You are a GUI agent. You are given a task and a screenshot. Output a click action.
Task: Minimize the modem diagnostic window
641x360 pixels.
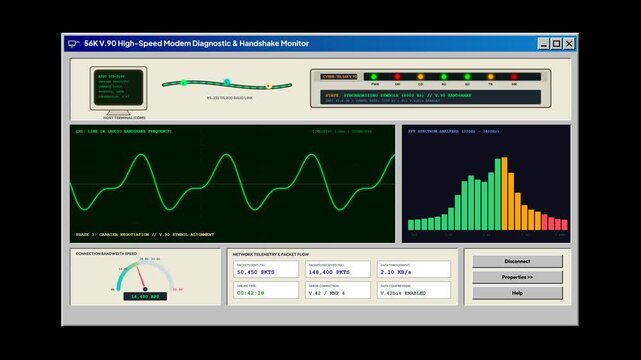(x=543, y=43)
